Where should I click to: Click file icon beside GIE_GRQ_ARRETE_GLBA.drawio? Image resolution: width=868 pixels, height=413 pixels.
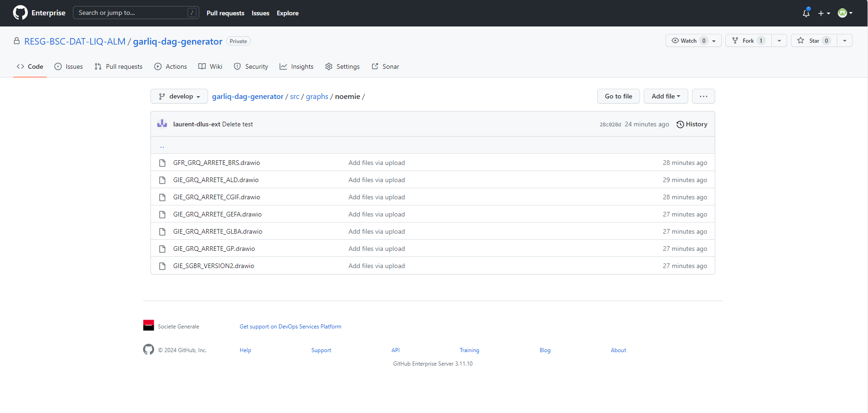162,232
